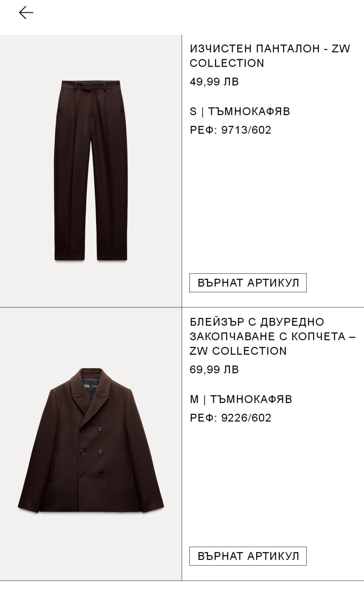Screen dimensions: 364x611
Task: Click the M | ТЪМНОКАФЯВ size and color
Action: pyautogui.click(x=241, y=399)
